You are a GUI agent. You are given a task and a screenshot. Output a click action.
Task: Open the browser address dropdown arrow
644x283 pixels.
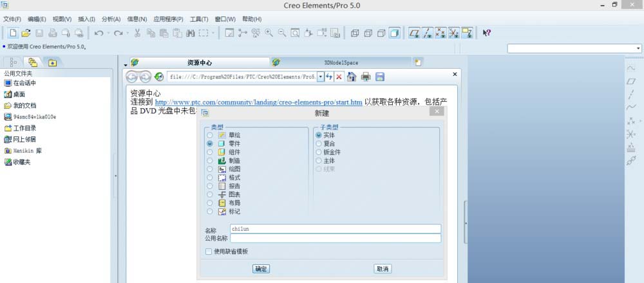click(x=321, y=77)
